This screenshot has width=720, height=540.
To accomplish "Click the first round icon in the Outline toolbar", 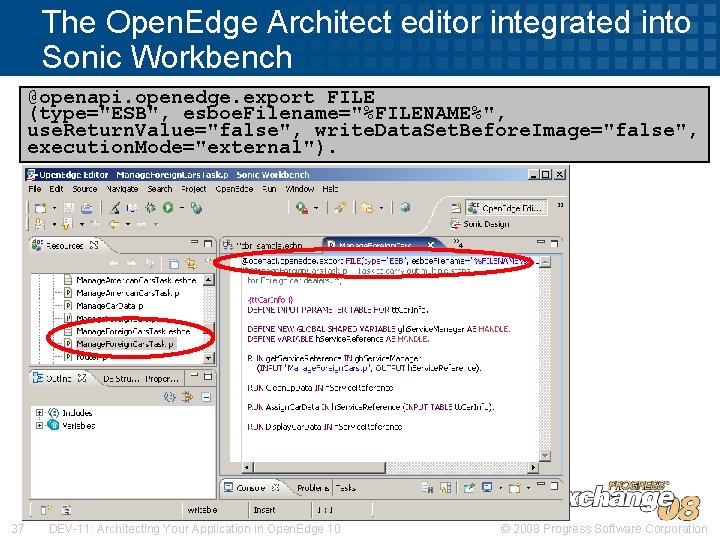I will (x=169, y=397).
